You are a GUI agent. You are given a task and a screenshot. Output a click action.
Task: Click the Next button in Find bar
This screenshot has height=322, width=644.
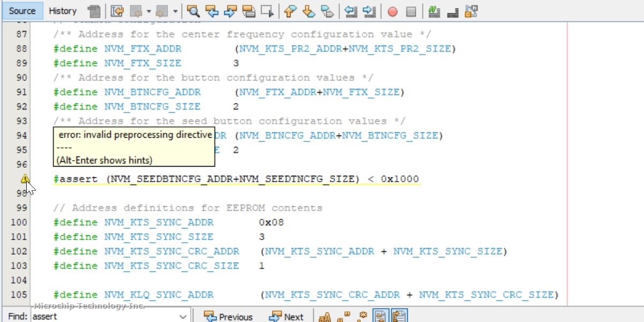click(x=287, y=317)
